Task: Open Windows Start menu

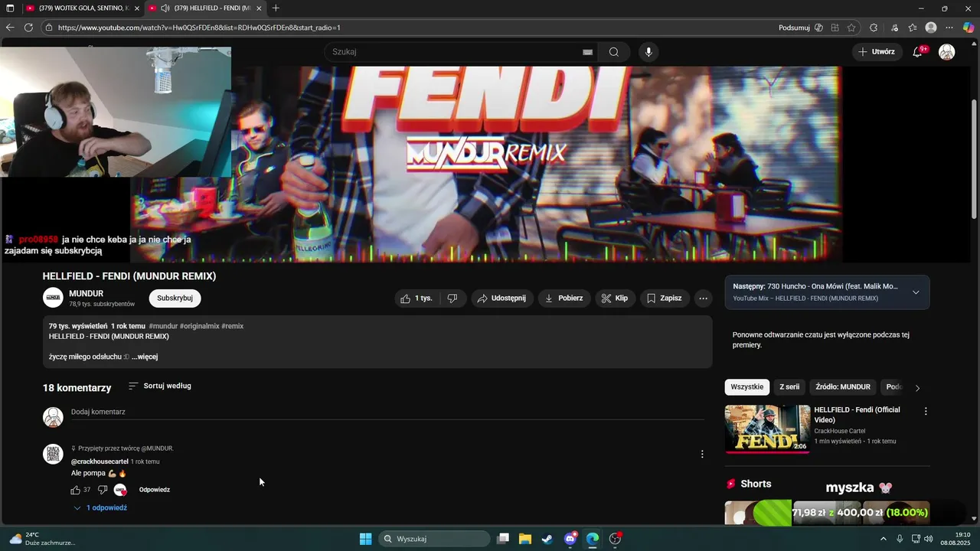Action: 365,539
